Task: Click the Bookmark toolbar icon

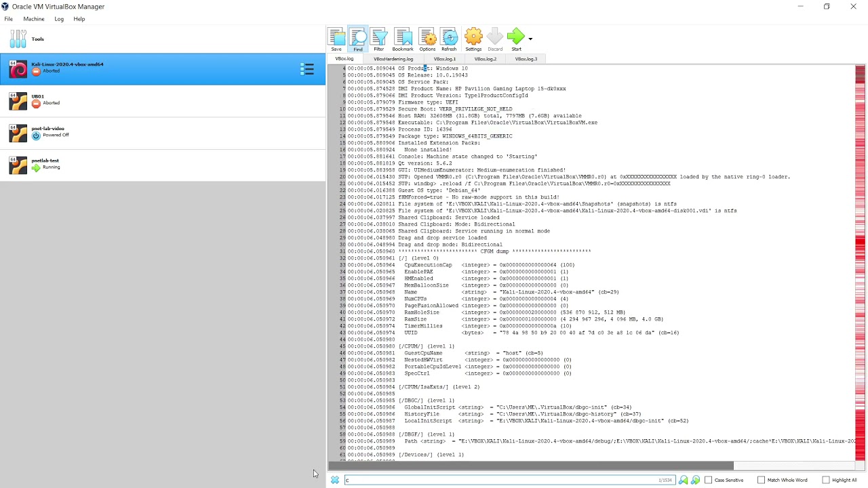Action: click(403, 39)
